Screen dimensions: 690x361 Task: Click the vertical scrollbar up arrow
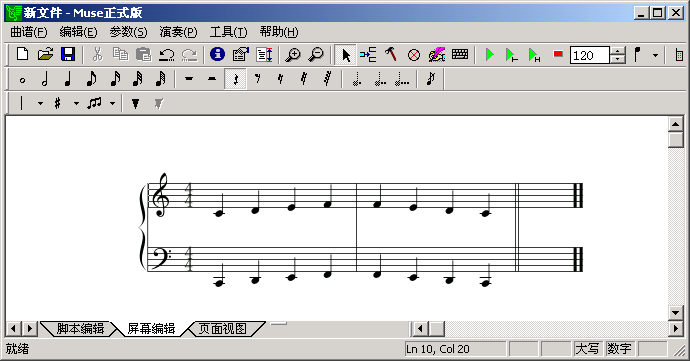point(675,124)
